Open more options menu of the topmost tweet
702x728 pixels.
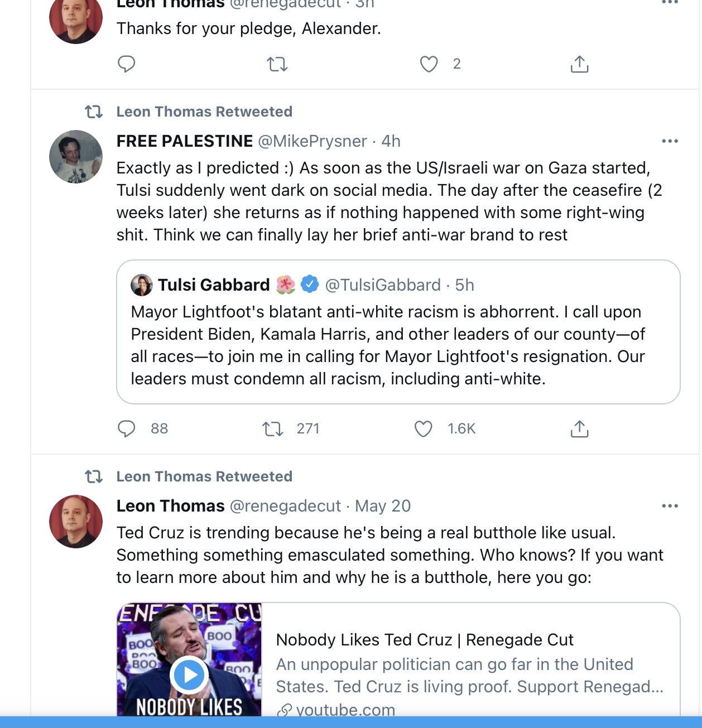(x=670, y=3)
